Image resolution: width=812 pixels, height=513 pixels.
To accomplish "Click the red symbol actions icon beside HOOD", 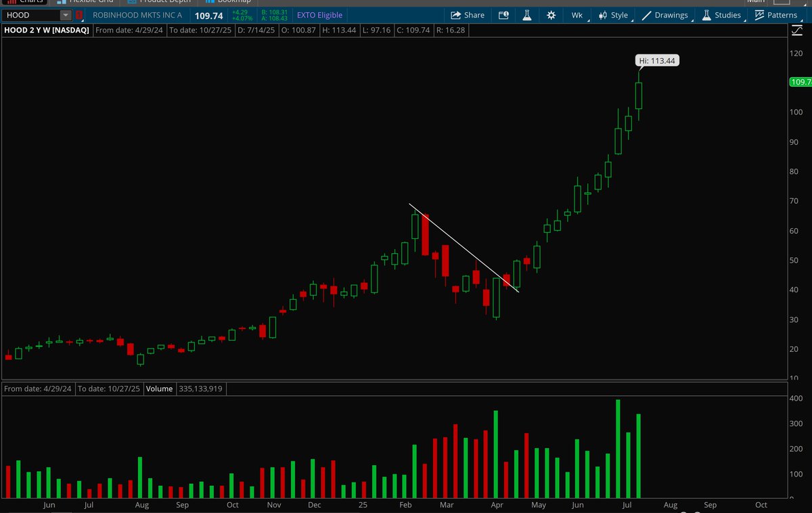I will point(79,15).
